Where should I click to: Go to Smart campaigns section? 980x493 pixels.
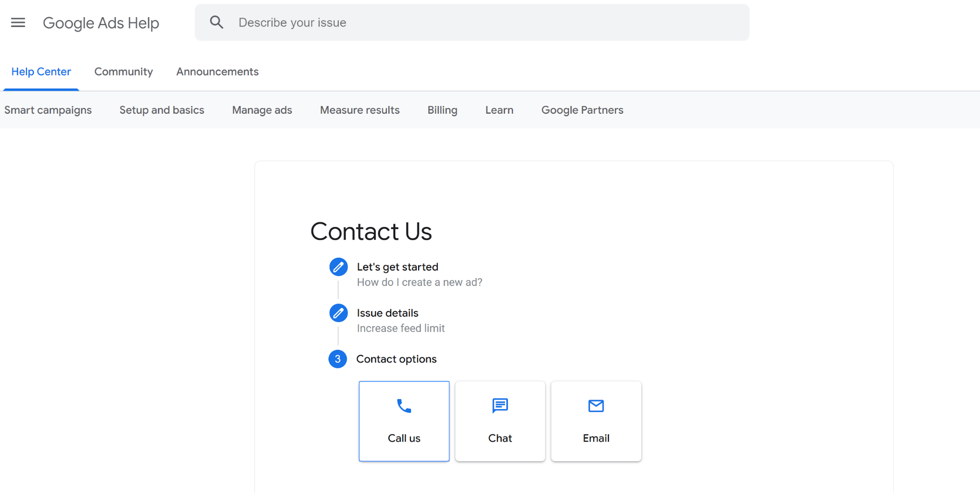48,110
